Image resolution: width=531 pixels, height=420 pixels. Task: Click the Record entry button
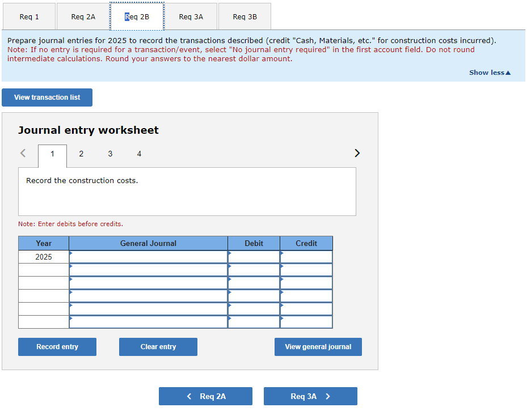[57, 346]
